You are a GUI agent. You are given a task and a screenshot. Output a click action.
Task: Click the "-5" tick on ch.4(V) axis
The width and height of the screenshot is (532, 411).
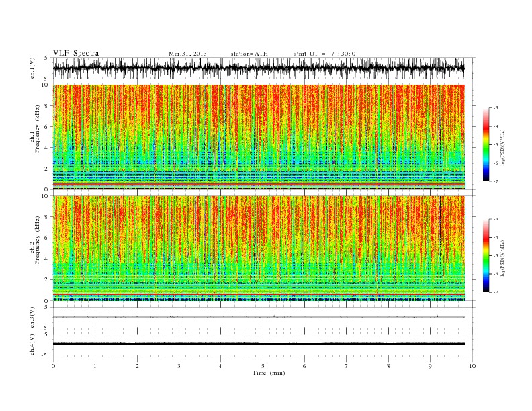(x=46, y=355)
